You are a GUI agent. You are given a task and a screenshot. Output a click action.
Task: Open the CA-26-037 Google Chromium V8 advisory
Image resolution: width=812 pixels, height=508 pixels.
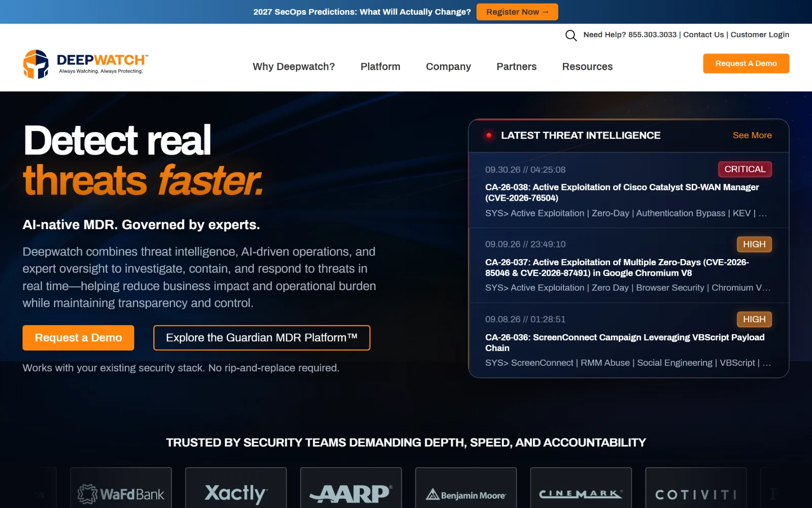[617, 268]
